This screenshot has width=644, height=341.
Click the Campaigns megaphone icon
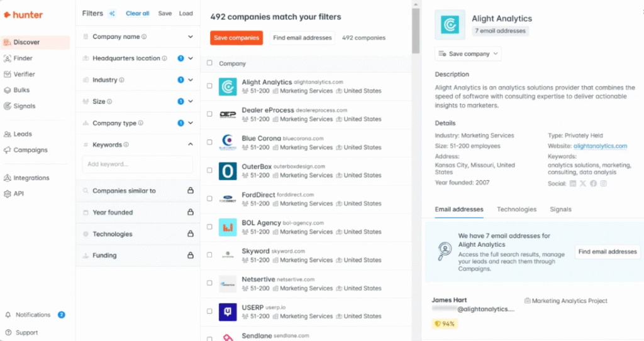8,150
